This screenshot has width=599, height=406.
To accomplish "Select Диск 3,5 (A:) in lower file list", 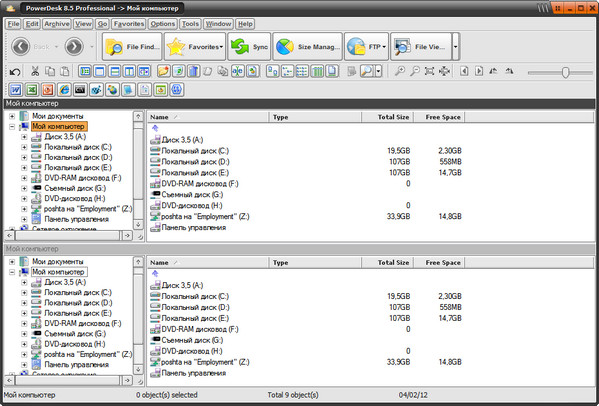I will click(x=176, y=285).
